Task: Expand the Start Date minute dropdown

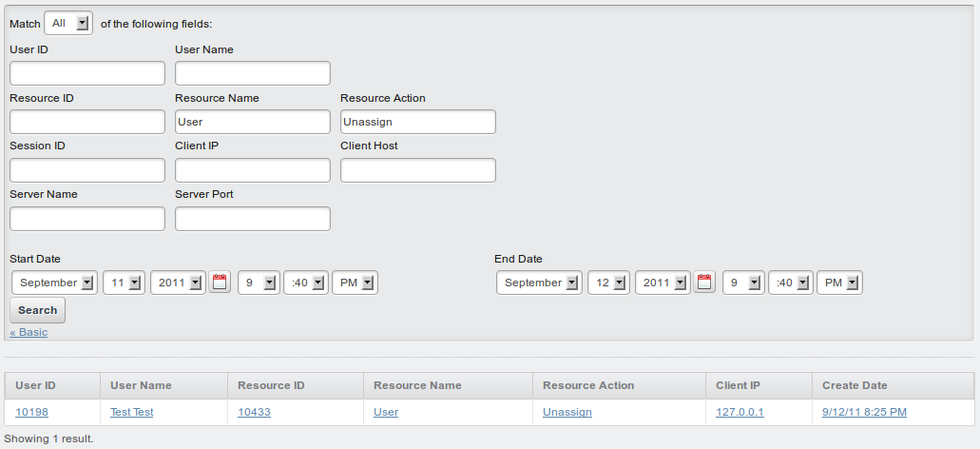Action: click(306, 283)
